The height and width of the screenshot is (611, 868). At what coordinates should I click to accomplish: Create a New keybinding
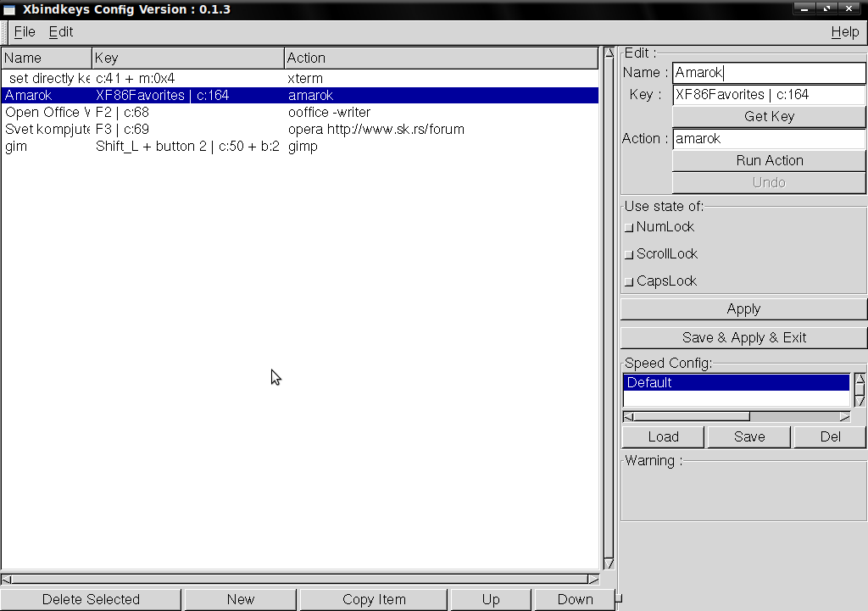click(x=240, y=599)
